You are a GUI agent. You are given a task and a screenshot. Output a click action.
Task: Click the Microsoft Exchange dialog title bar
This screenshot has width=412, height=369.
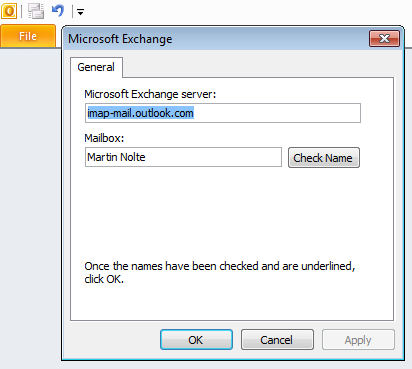click(x=217, y=39)
